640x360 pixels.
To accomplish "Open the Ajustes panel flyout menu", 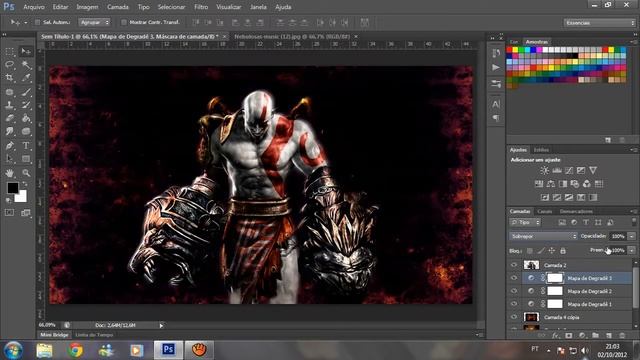I will tap(633, 150).
